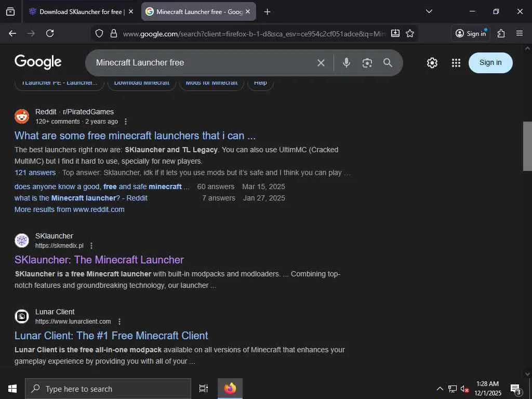
Task: Click the install/save page icon in address bar
Action: tap(395, 33)
